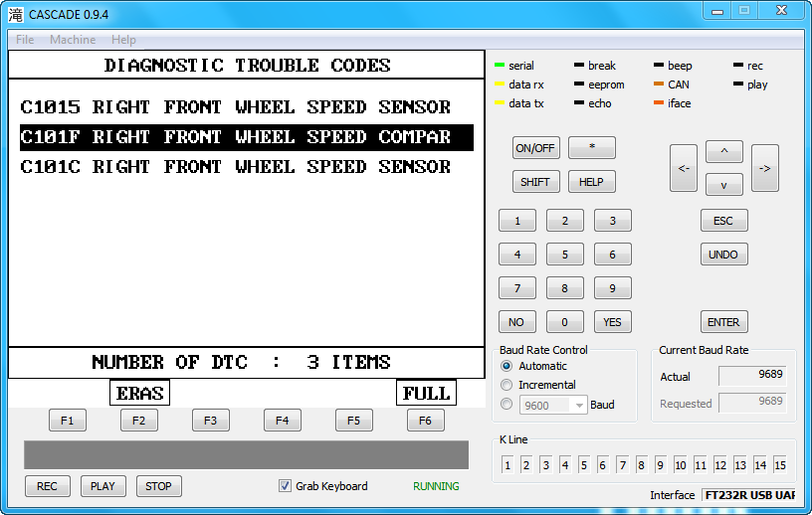Select the fixed 9600 Baud radio option
The width and height of the screenshot is (812, 515).
507,404
